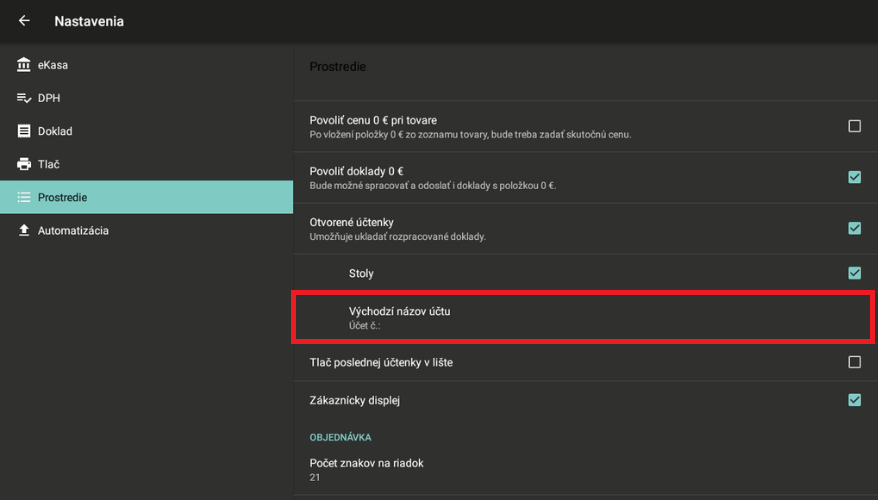The image size is (878, 500).
Task: Uncheck the Zákaznícky displej checkbox
Action: [x=854, y=400]
